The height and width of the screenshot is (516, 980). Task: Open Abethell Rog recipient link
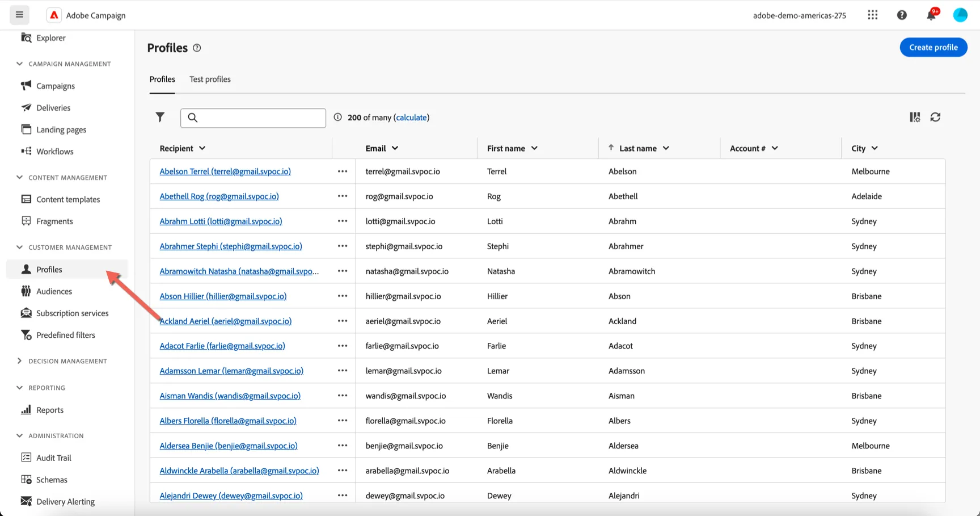pos(219,196)
